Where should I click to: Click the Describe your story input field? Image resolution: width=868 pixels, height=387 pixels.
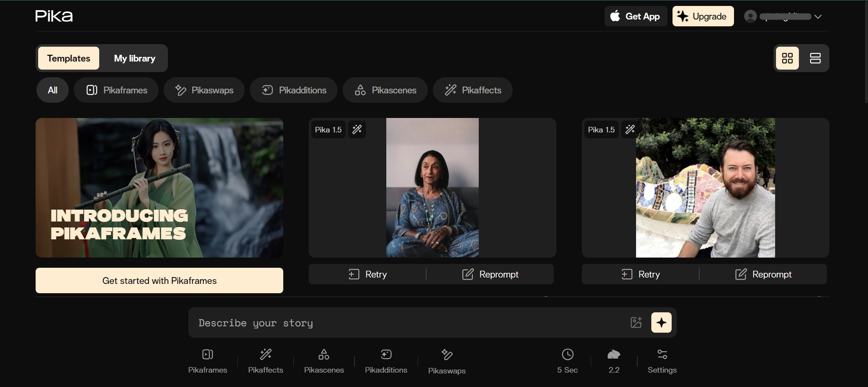click(x=407, y=323)
